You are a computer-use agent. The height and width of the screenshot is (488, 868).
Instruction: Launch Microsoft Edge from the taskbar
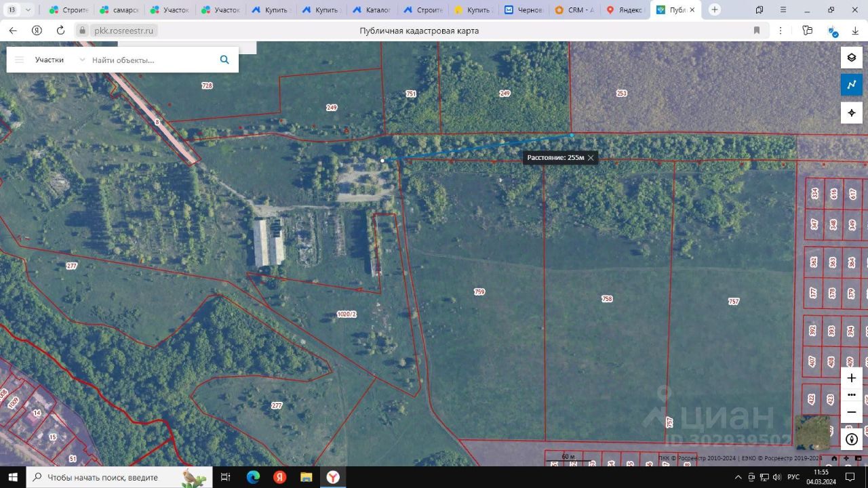(x=253, y=477)
